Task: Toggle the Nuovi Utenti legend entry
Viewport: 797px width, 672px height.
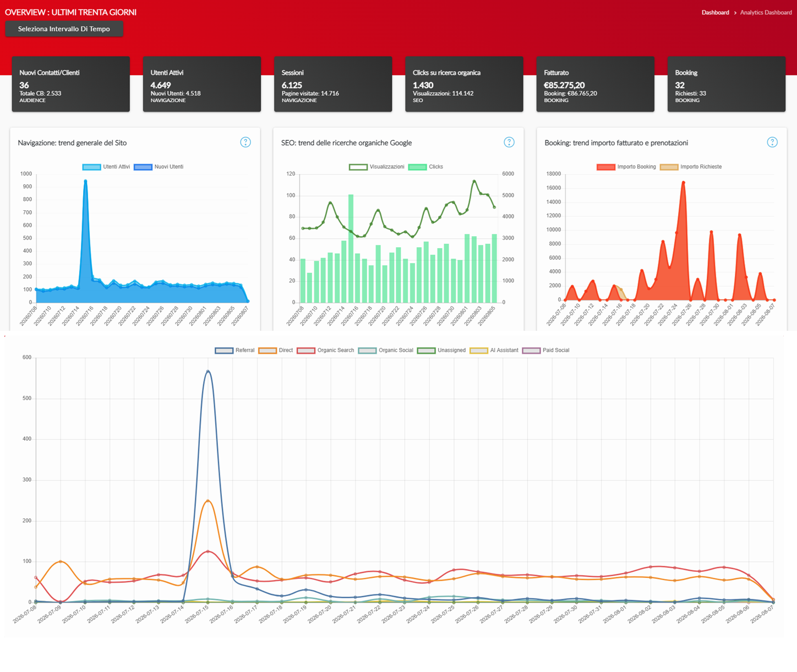Action: 159,167
